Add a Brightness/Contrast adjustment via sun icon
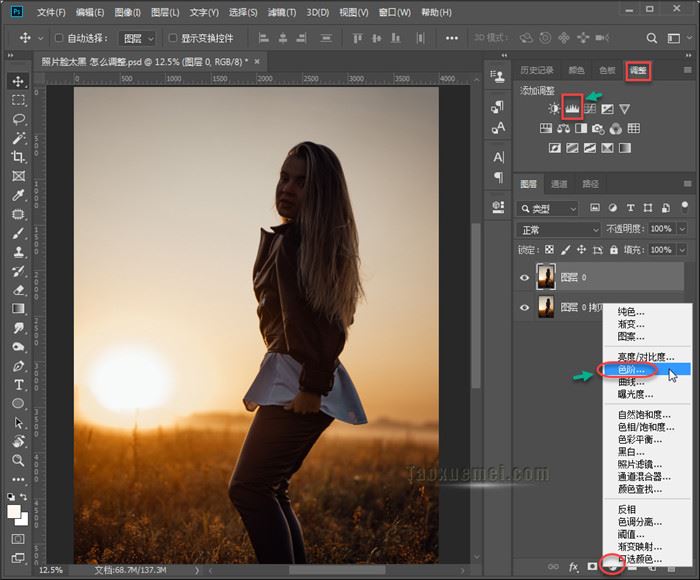The image size is (700, 580). click(554, 108)
